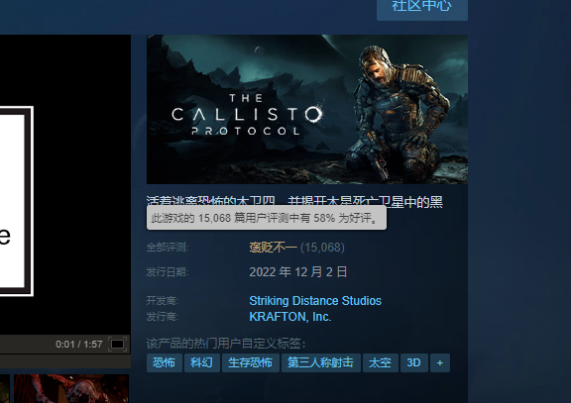Click the release date 2022 年 12 月 2 日
Screen dimensions: 571x403
pos(298,272)
